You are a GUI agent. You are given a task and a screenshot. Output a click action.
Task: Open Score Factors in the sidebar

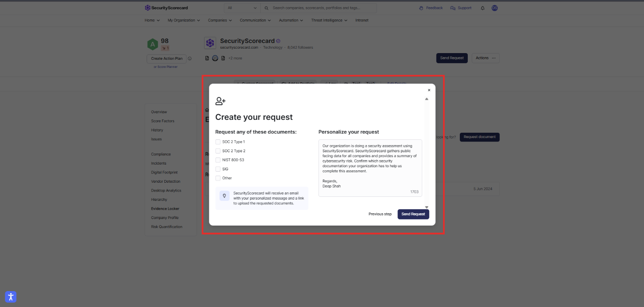point(163,121)
